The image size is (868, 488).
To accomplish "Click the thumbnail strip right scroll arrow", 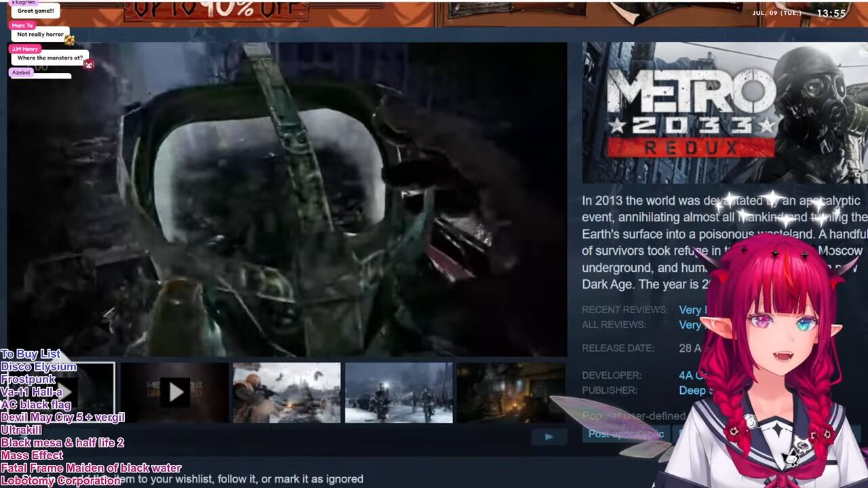I will (x=549, y=436).
